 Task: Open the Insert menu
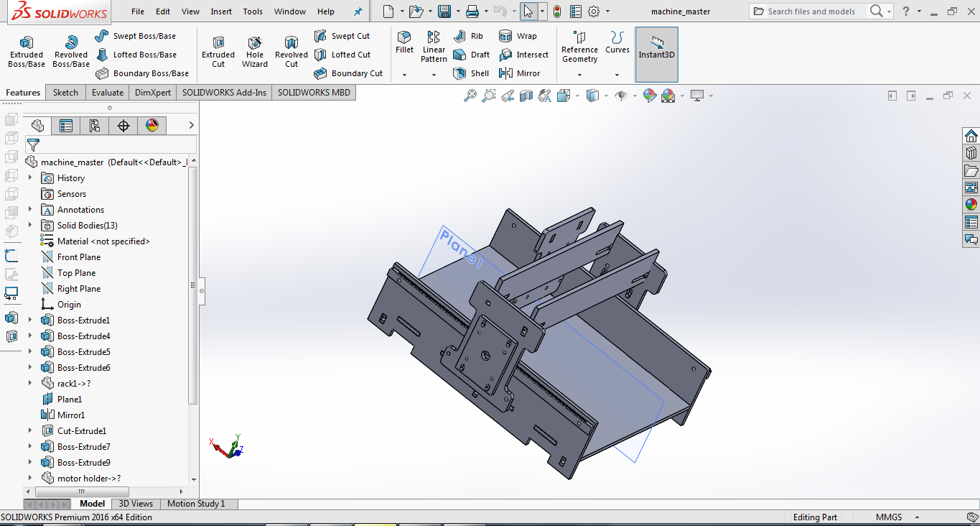[x=221, y=11]
